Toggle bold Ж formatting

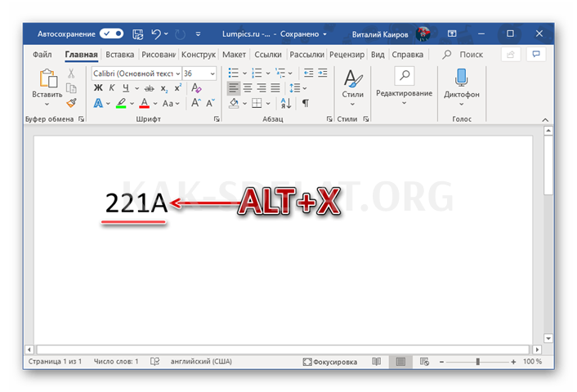(x=98, y=88)
